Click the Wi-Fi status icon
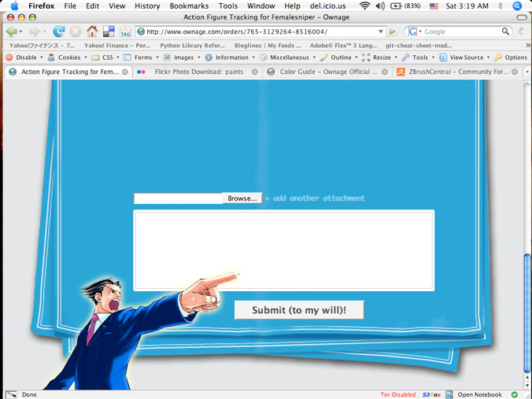 pyautogui.click(x=364, y=6)
